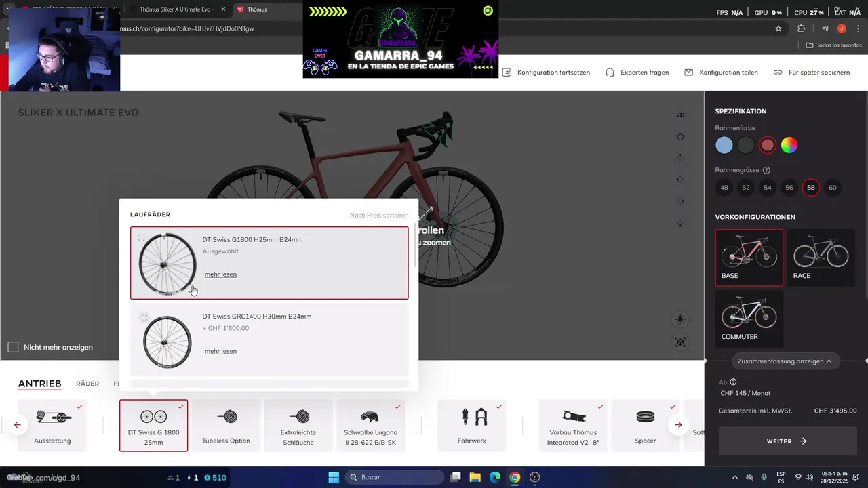Click the browser address bar URL
The height and width of the screenshot is (488, 868).
(x=187, y=28)
